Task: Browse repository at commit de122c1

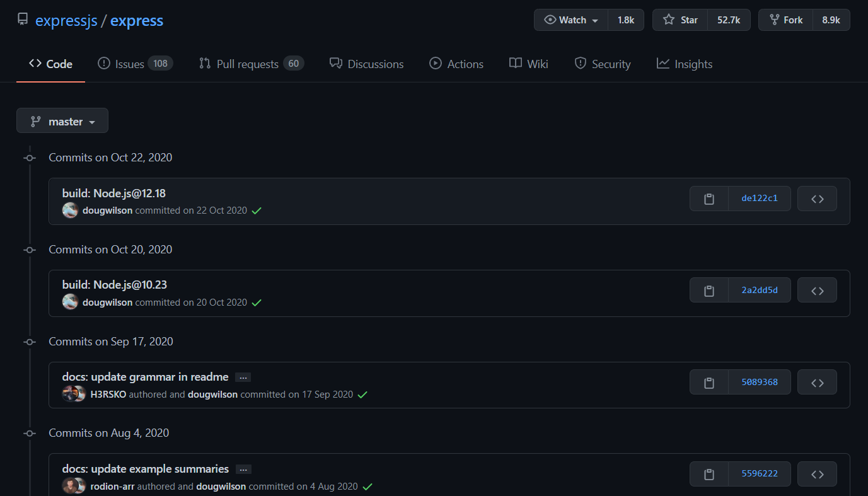Action: (x=817, y=199)
